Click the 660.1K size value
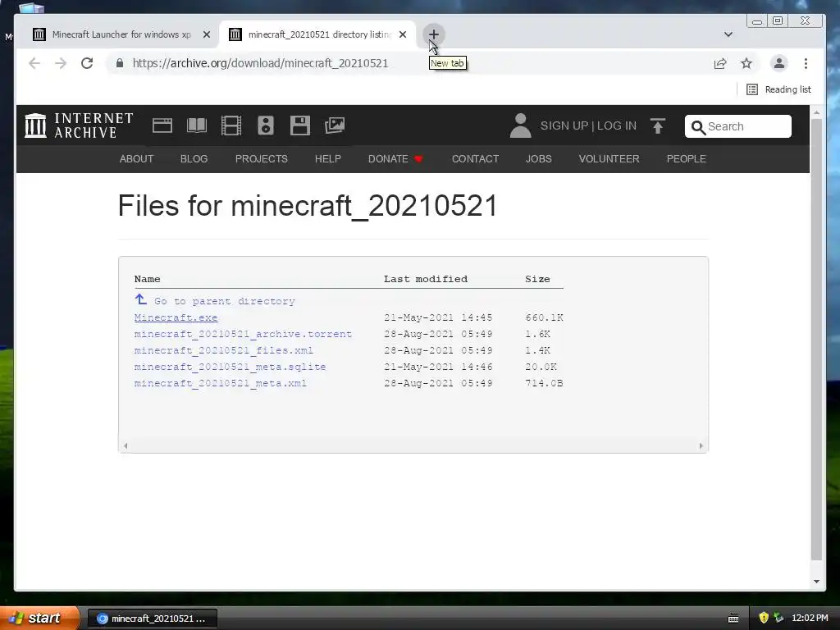840x630 pixels. click(x=545, y=317)
